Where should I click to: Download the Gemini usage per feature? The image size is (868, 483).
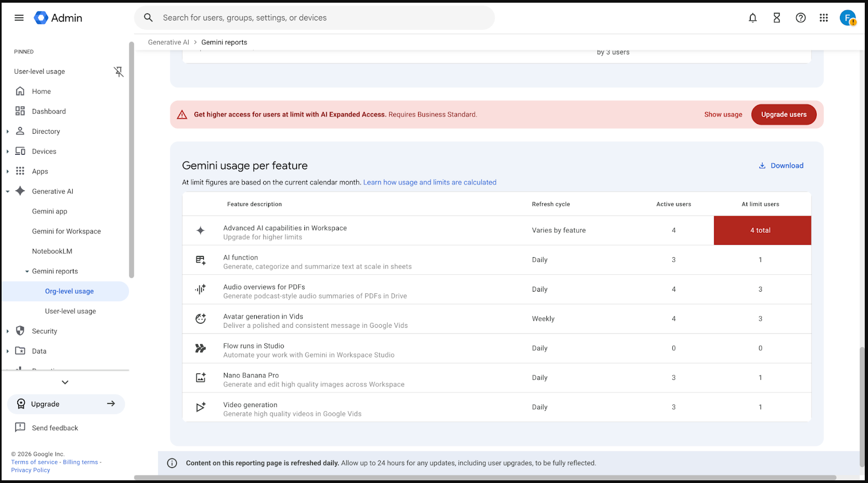[x=781, y=165]
